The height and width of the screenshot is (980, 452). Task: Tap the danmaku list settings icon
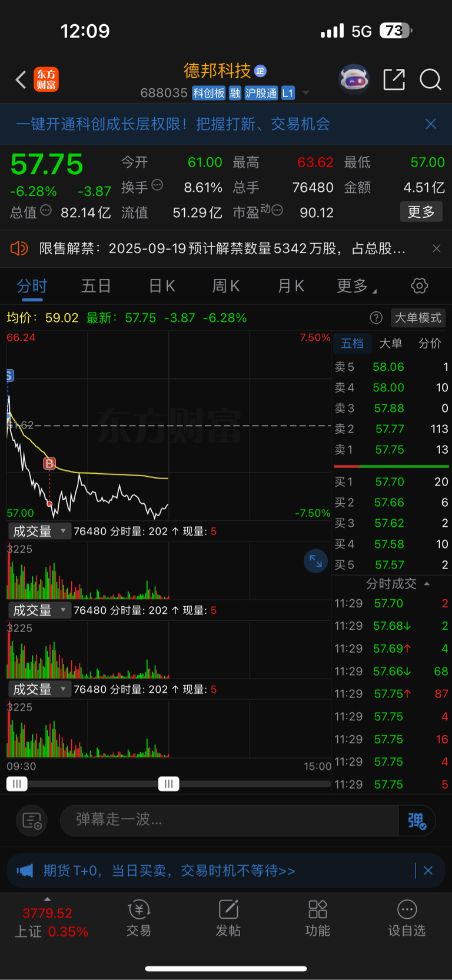(32, 820)
